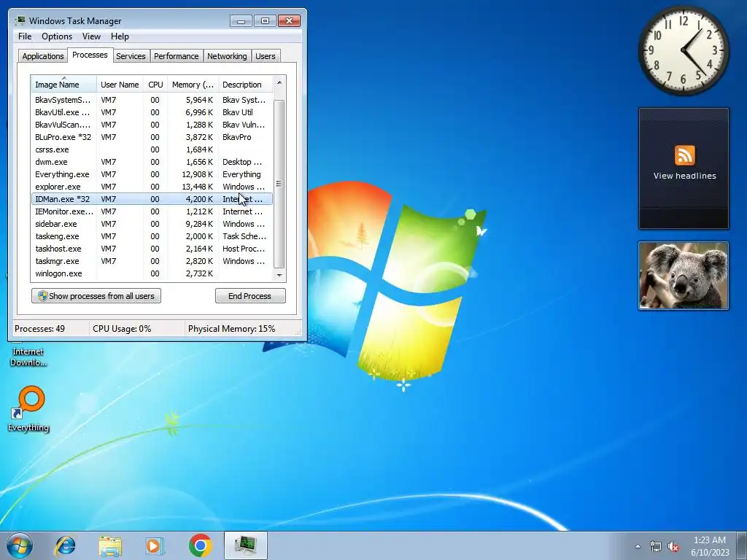Click View headlines in feed gadget
The width and height of the screenshot is (747, 560).
coord(684,176)
